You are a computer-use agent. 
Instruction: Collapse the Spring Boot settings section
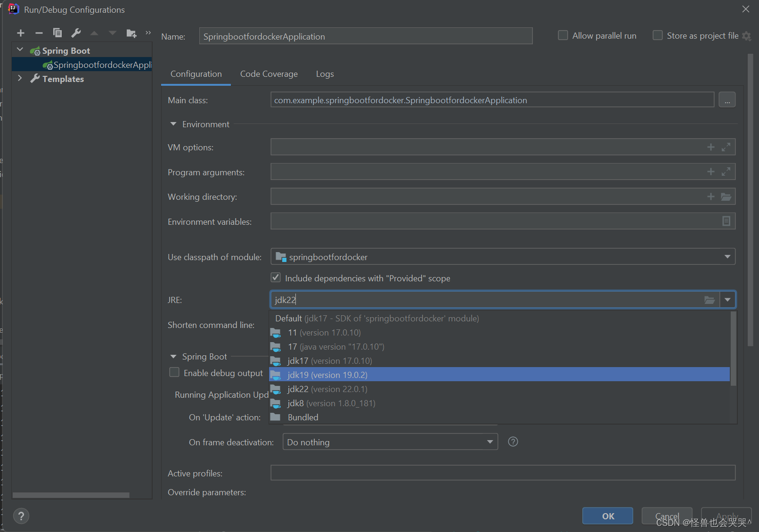173,357
